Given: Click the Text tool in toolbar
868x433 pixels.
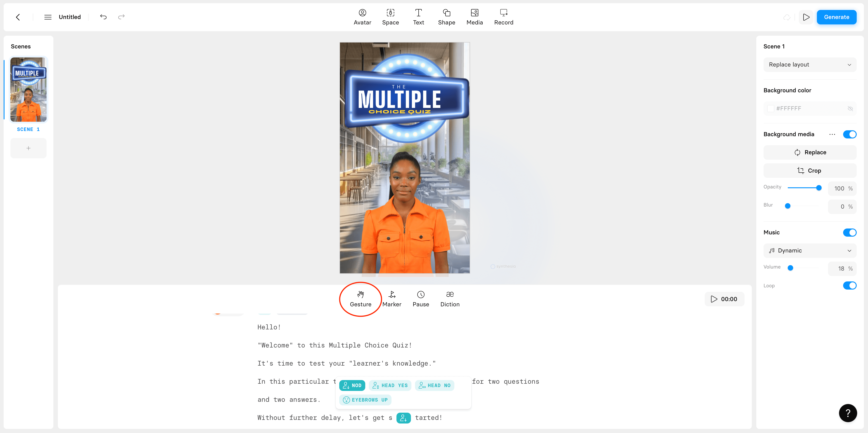Looking at the screenshot, I should [418, 17].
